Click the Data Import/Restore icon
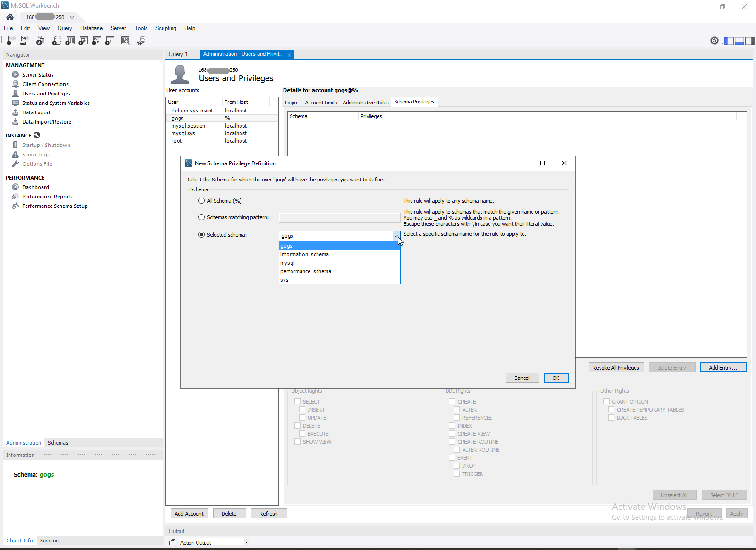 click(16, 122)
